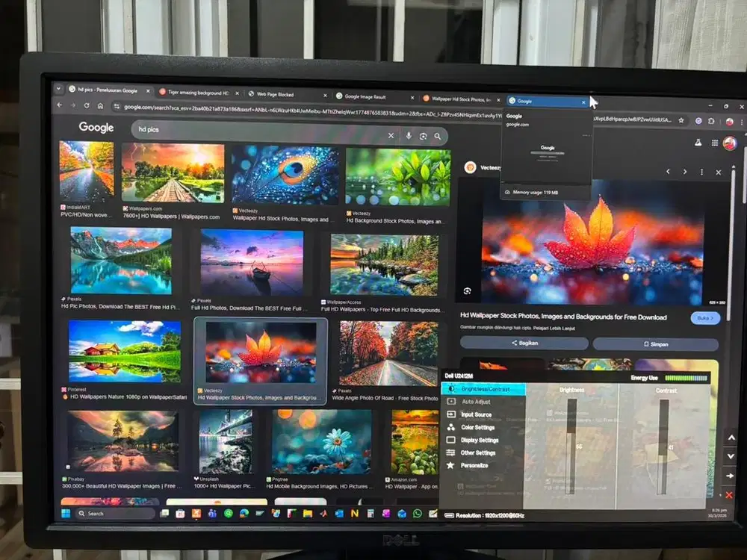Click the magnifier search icon in search bar
Screen dimensions: 747x560
(438, 136)
